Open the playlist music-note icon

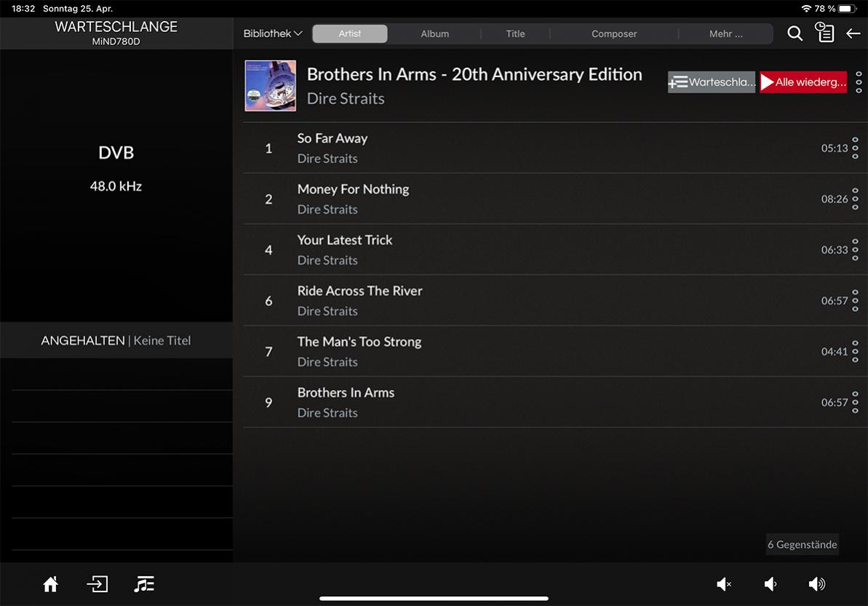tap(144, 584)
